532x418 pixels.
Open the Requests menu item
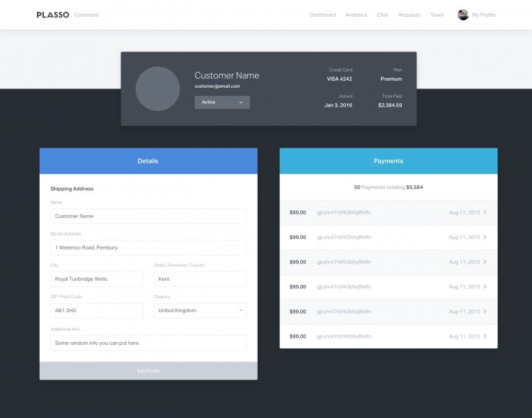(409, 15)
